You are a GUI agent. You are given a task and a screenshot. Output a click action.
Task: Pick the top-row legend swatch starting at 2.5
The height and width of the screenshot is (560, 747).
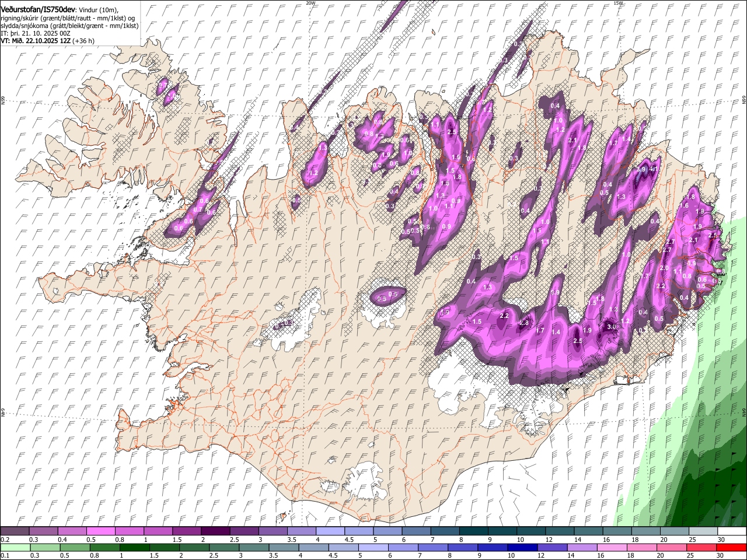[243, 531]
